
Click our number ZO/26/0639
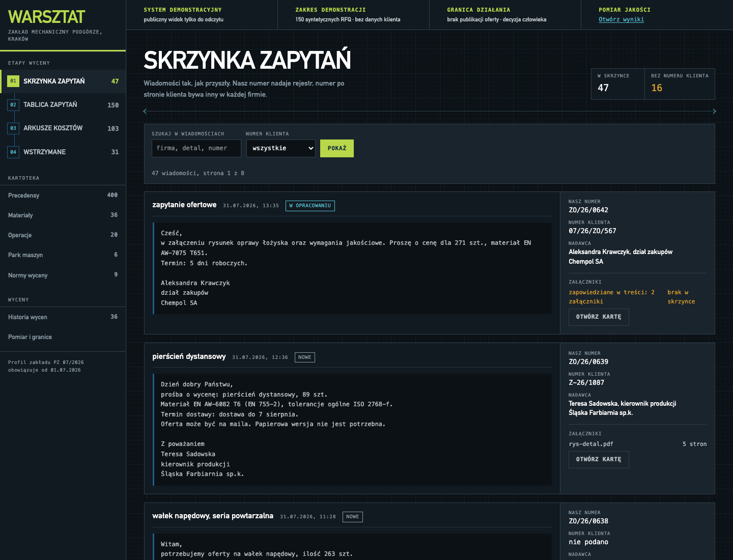[588, 361]
